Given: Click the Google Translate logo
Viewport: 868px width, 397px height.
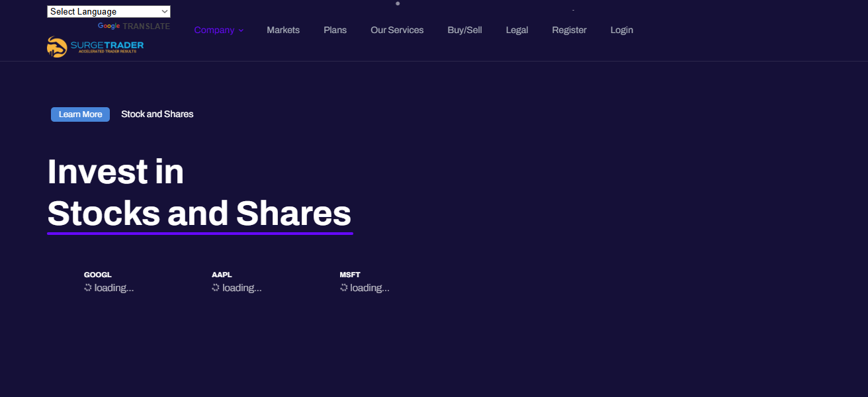Looking at the screenshot, I should tap(110, 26).
